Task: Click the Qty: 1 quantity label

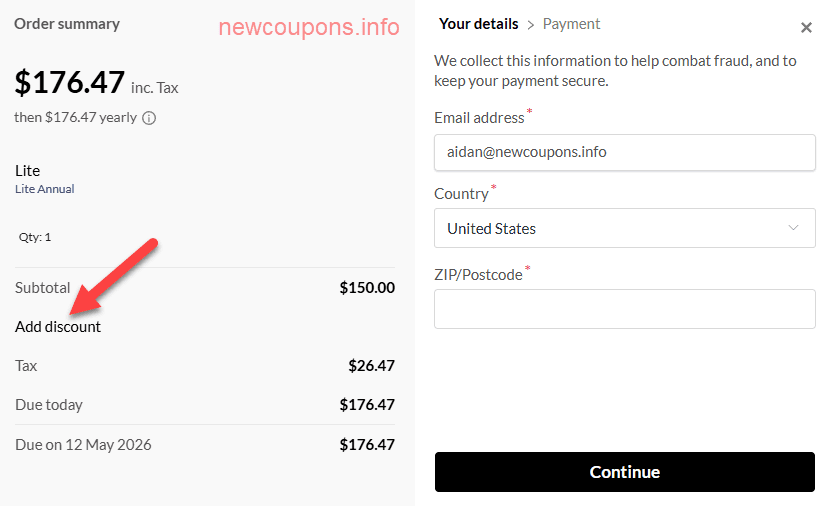Action: 35,238
